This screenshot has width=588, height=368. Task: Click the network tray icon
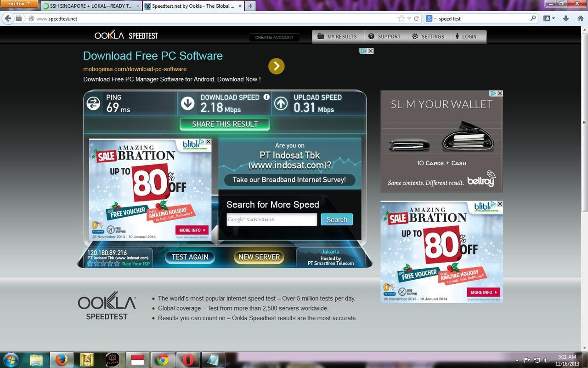[x=536, y=360]
